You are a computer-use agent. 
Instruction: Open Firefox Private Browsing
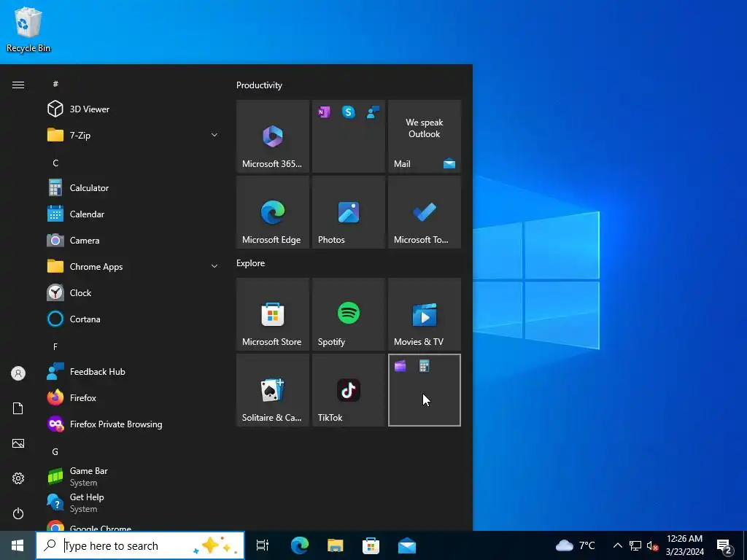point(133,424)
